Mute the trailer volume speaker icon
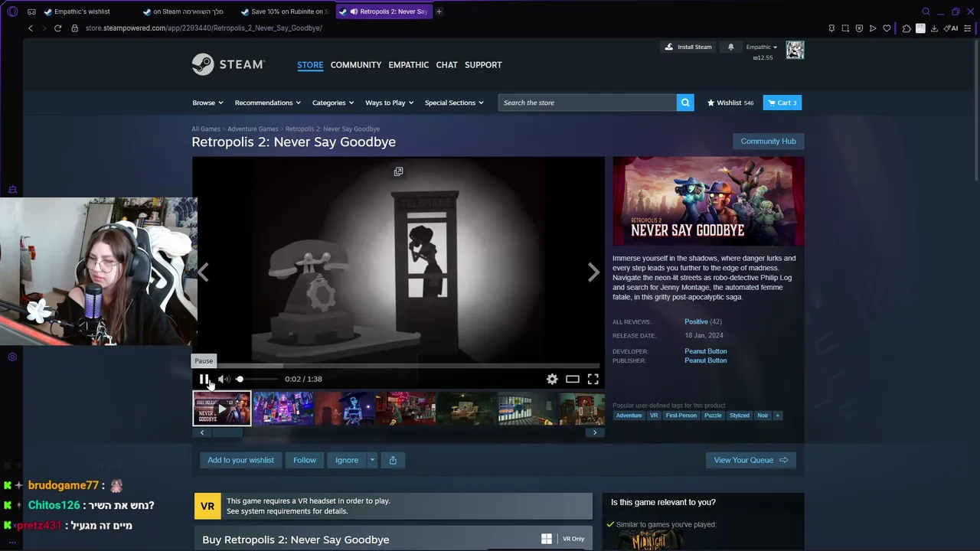980x551 pixels. point(223,379)
